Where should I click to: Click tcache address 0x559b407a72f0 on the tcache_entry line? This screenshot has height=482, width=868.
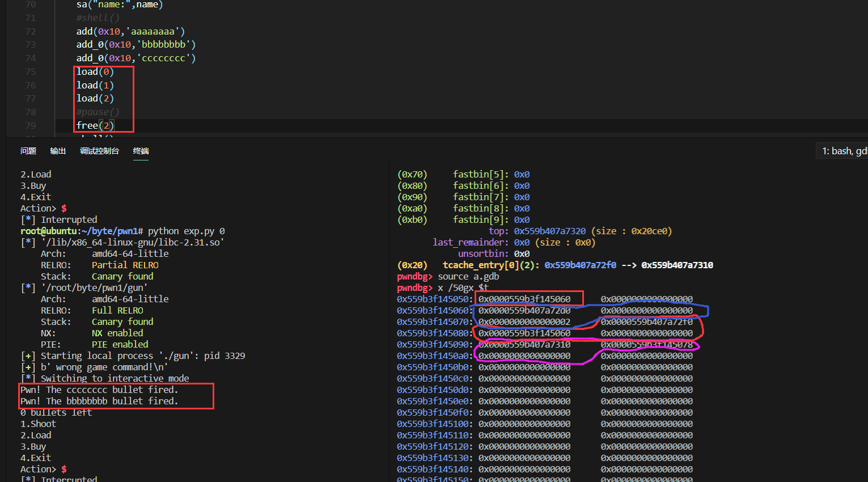[x=581, y=265]
